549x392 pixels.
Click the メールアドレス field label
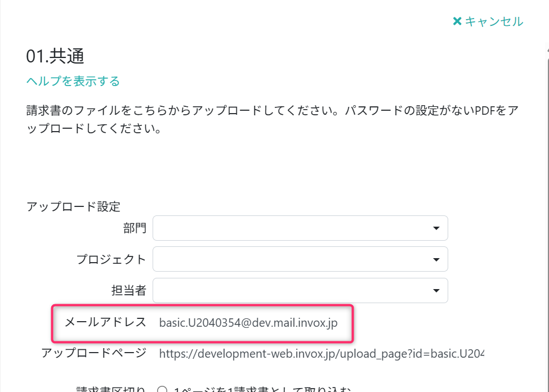tap(105, 323)
